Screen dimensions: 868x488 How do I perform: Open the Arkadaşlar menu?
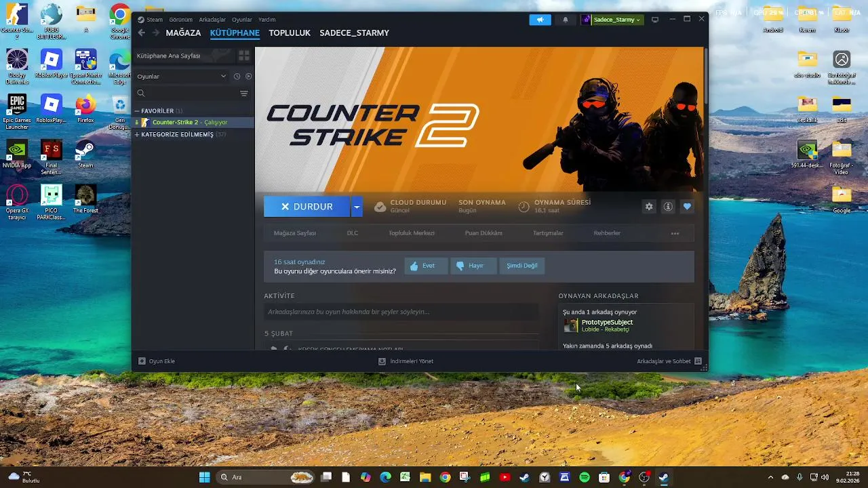click(212, 20)
